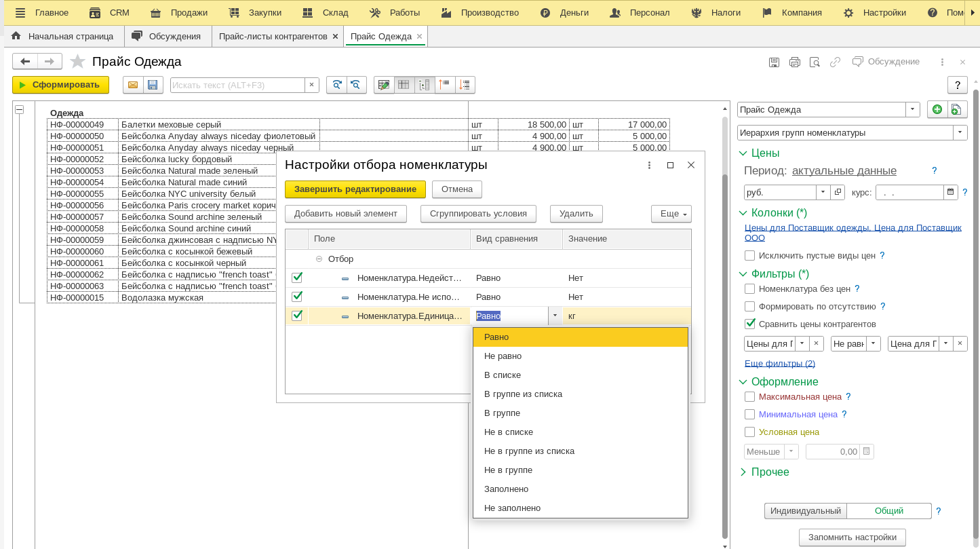Switch to the 'Прайс-листы контрагентов' tab
Image resolution: width=980 pixels, height=549 pixels.
pyautogui.click(x=273, y=36)
